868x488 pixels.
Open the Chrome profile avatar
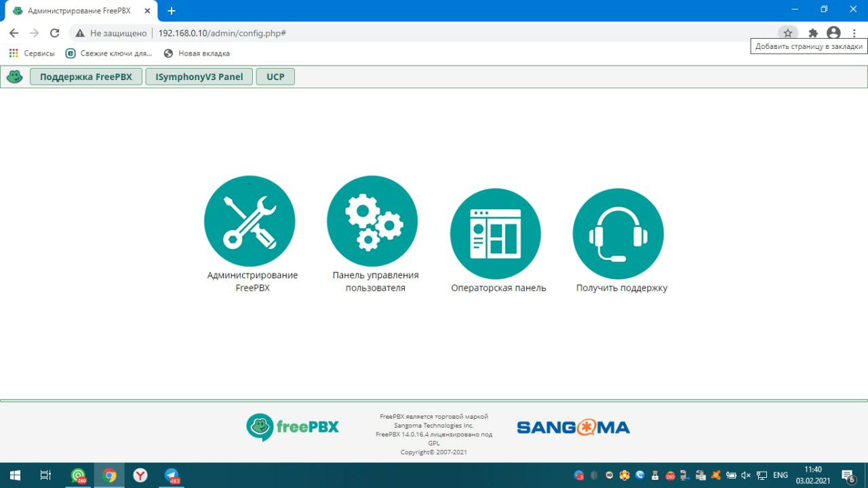tap(833, 33)
